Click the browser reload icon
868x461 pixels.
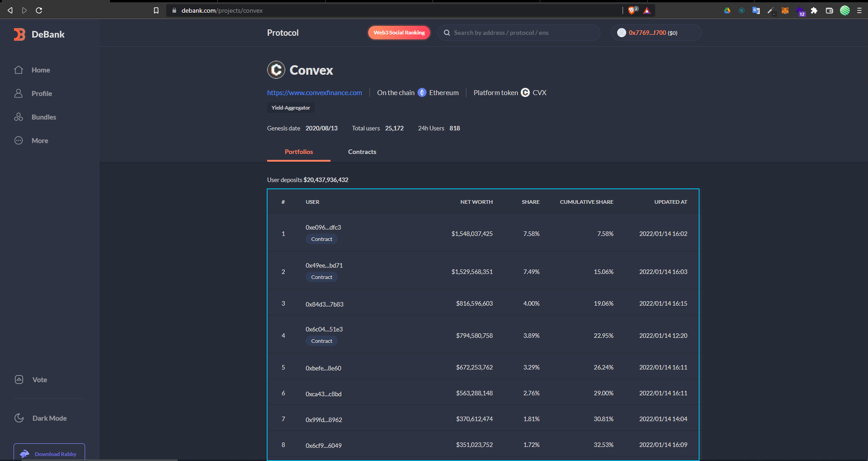tap(39, 10)
